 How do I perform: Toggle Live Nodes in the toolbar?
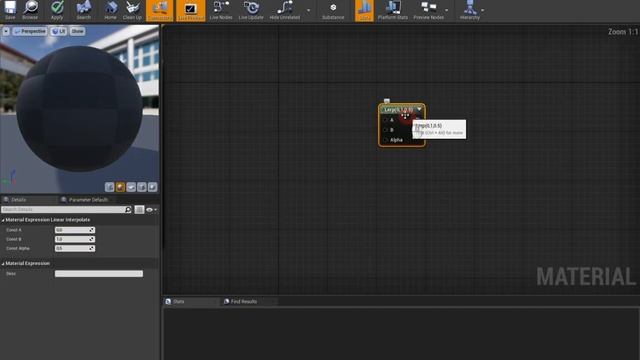(x=221, y=10)
